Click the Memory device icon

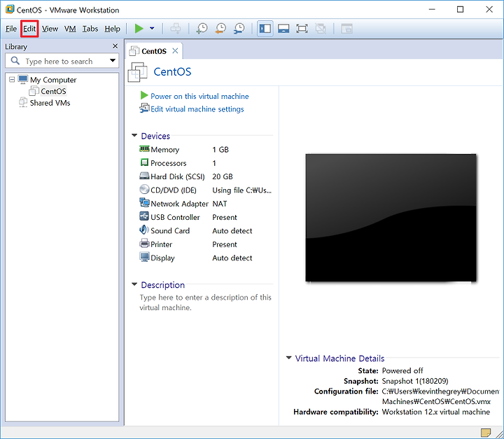[x=144, y=149]
